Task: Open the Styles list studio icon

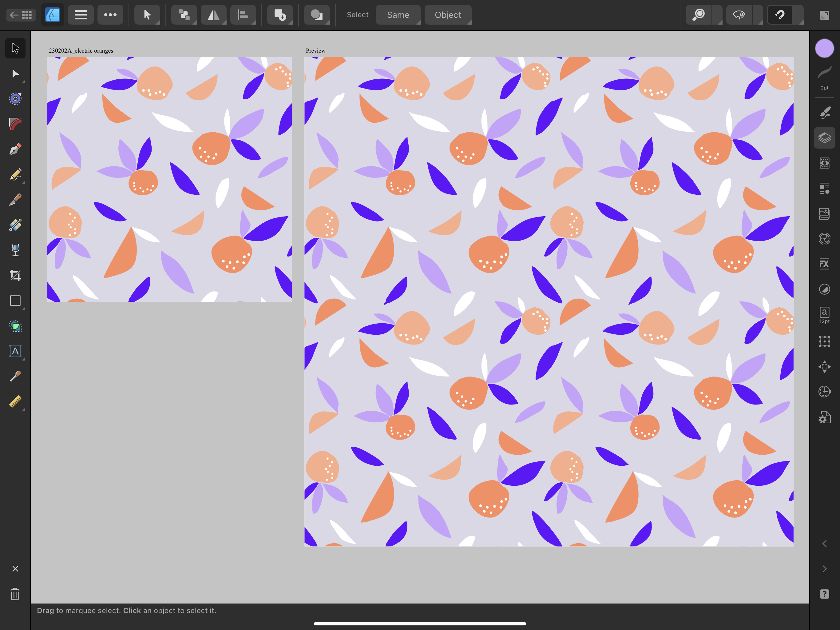Action: click(x=824, y=189)
